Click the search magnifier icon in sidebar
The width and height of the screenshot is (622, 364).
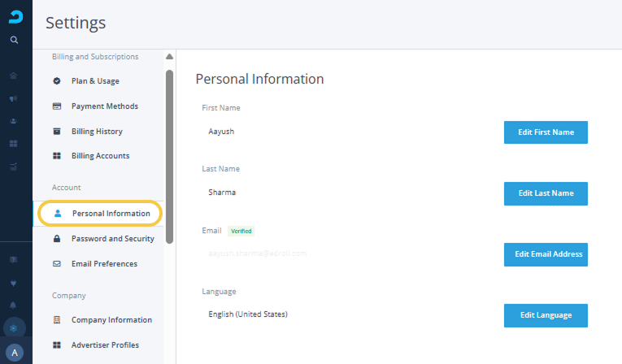coord(14,40)
